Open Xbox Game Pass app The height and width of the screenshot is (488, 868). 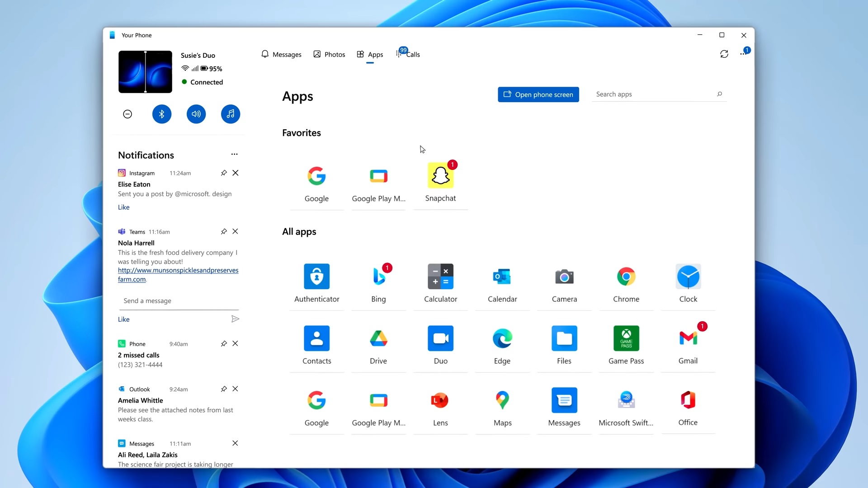(626, 338)
